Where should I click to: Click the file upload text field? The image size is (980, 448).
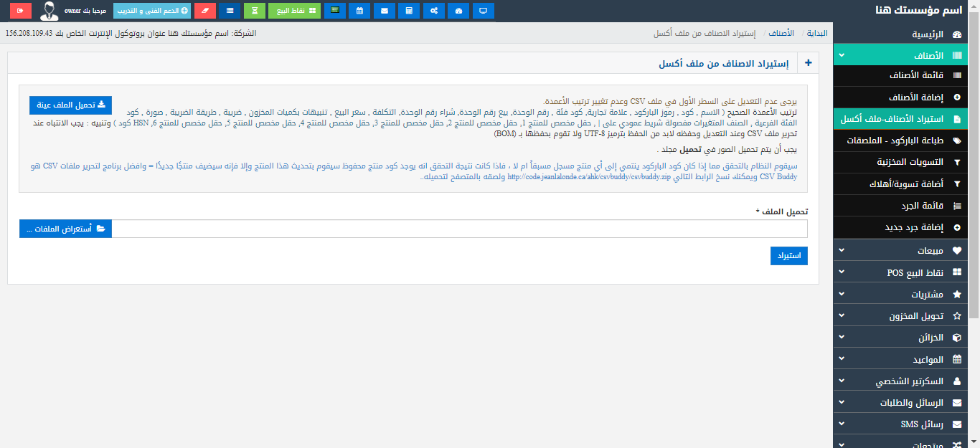tap(459, 229)
